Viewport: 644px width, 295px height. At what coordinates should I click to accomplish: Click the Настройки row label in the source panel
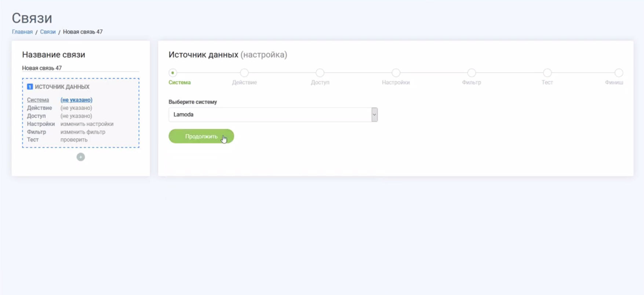(x=41, y=124)
